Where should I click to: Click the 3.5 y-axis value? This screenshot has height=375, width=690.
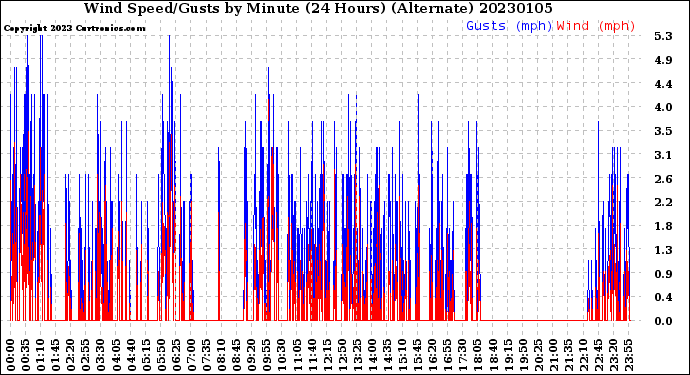pos(663,131)
